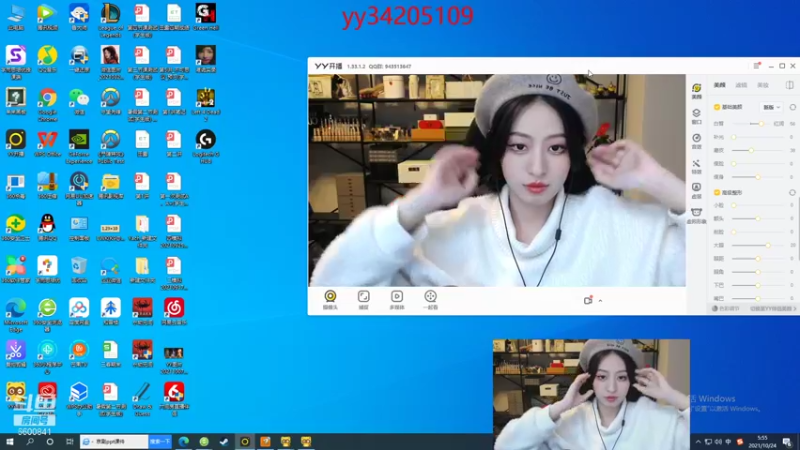800x450 pixels.
Task: Toggle the 基础美颜 basic beauty checkbox
Action: click(717, 107)
